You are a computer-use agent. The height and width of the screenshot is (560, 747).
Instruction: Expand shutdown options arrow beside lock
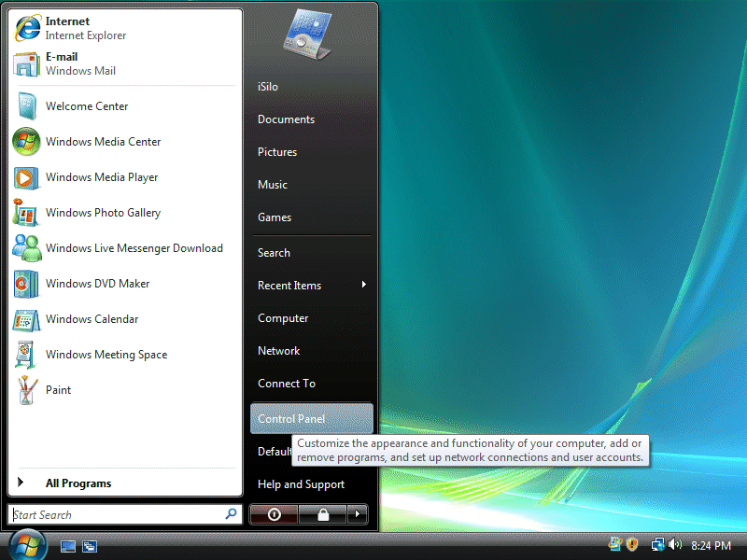[358, 514]
